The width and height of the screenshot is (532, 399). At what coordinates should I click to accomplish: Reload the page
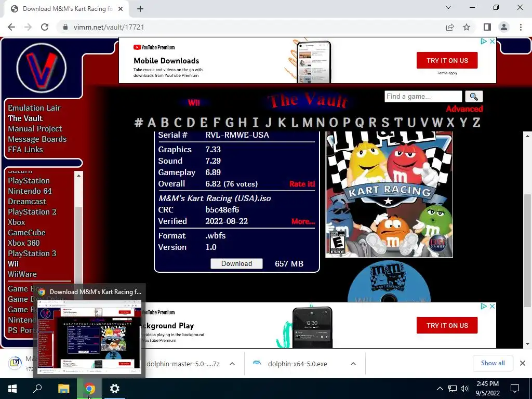click(45, 27)
